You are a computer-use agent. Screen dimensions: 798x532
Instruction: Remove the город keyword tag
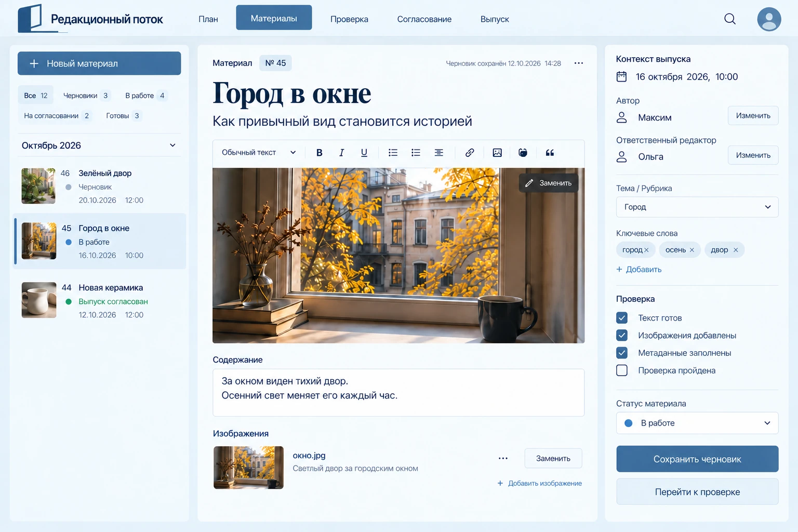tap(646, 250)
